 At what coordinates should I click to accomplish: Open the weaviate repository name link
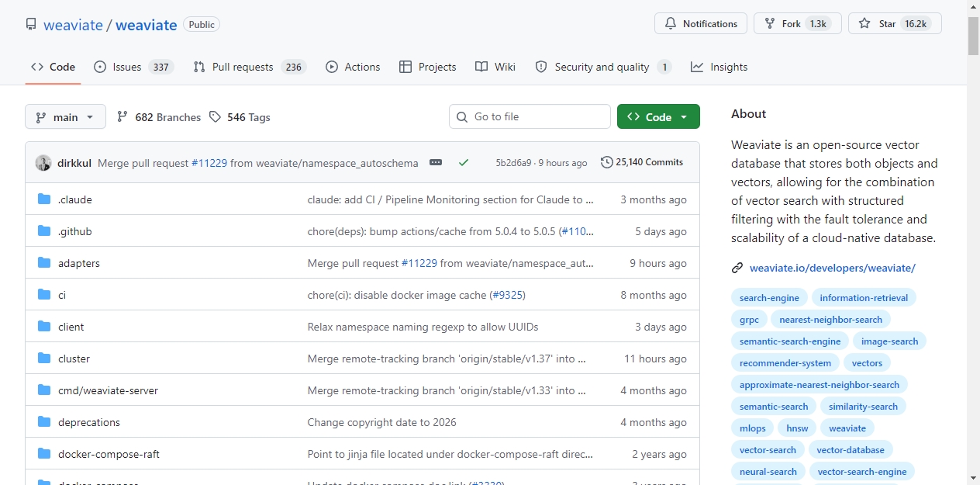147,25
